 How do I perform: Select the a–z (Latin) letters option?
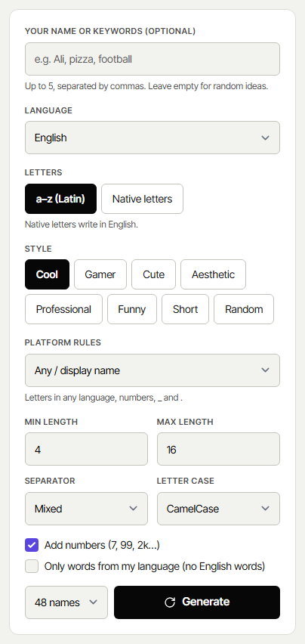coord(60,199)
